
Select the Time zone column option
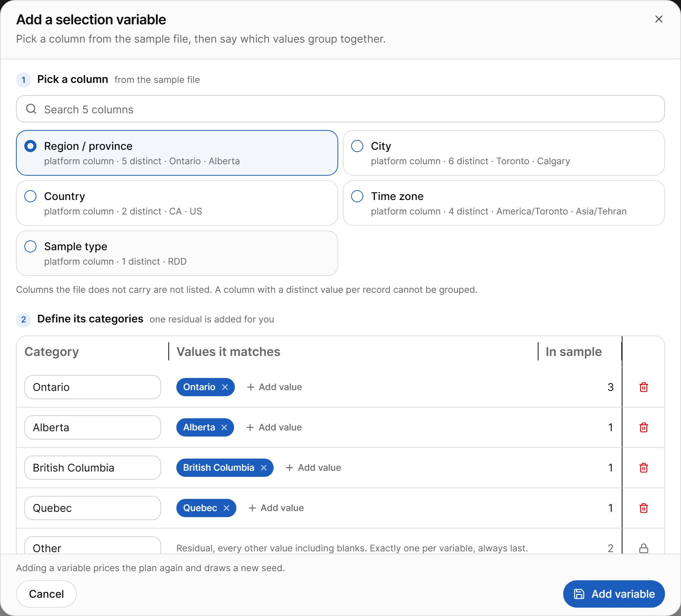(504, 203)
